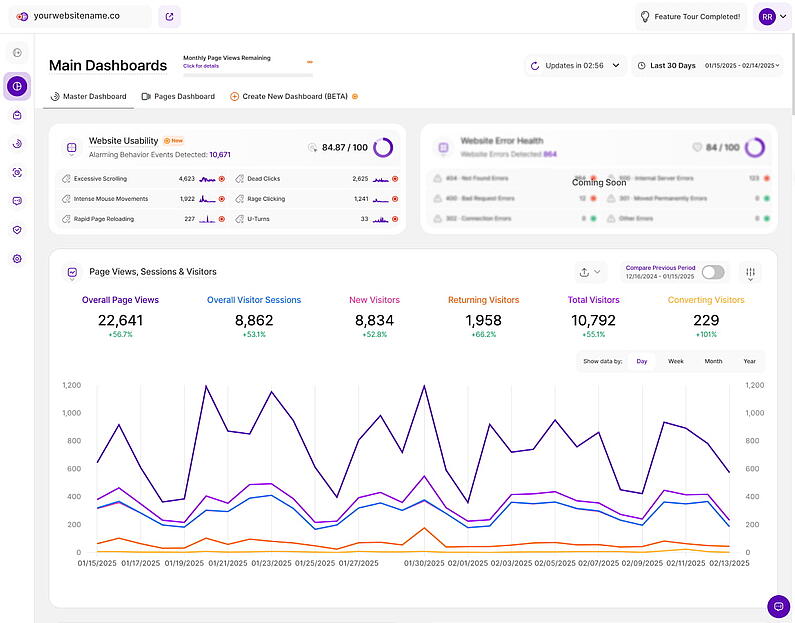
Task: Expand the Updates in 02:56 dropdown
Action: pos(575,66)
